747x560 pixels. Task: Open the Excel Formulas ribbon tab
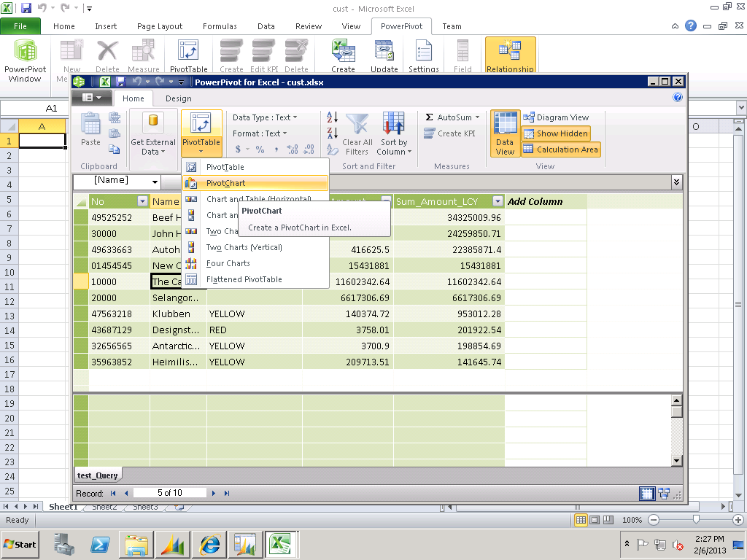click(x=220, y=26)
